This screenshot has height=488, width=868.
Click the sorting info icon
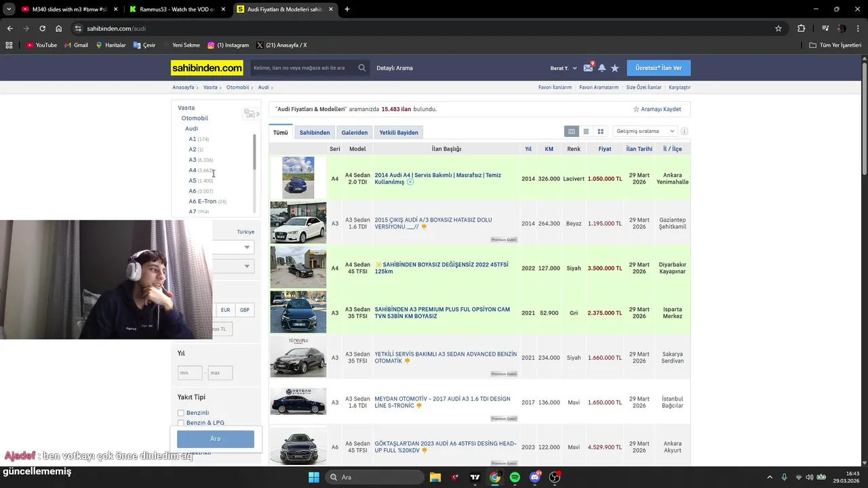[684, 131]
